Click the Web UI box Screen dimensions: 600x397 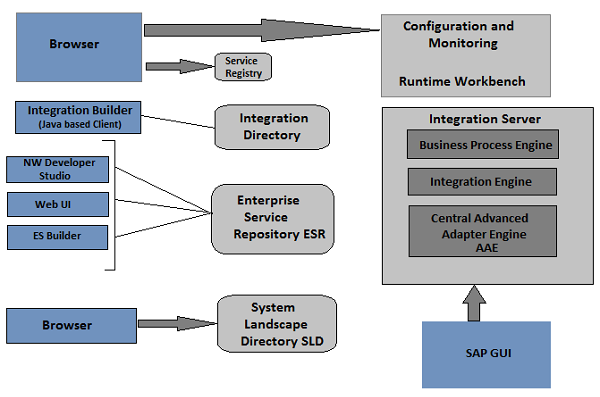point(58,204)
